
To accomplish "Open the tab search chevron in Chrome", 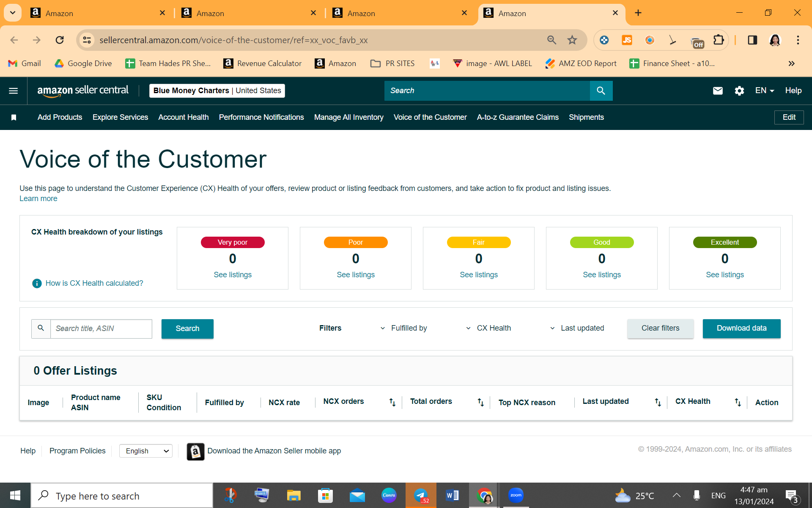I will (13, 13).
